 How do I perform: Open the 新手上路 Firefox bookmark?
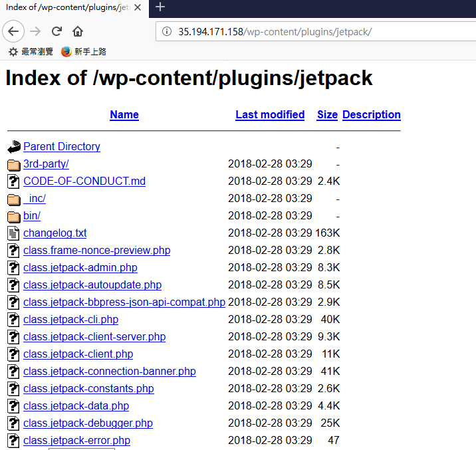click(x=84, y=52)
